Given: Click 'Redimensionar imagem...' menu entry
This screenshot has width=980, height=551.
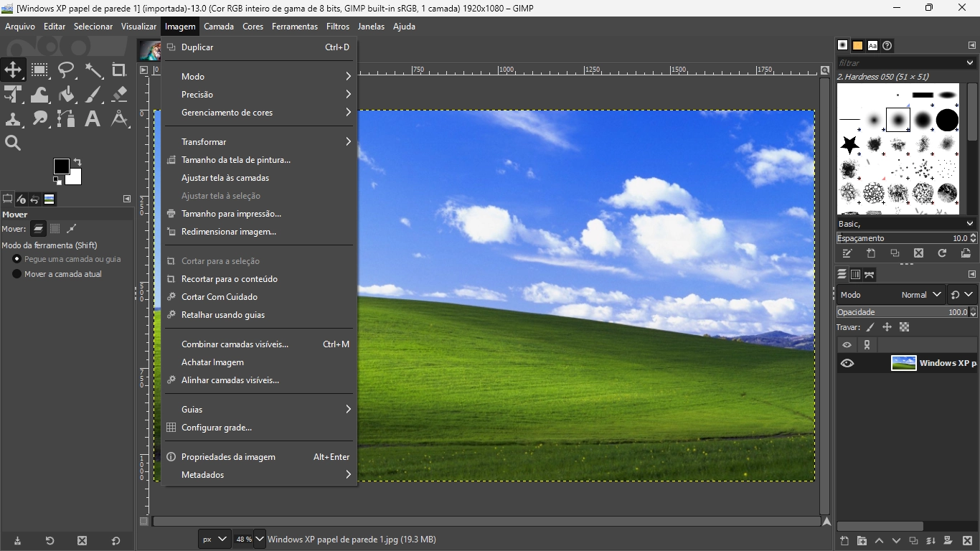Looking at the screenshot, I should pyautogui.click(x=229, y=232).
